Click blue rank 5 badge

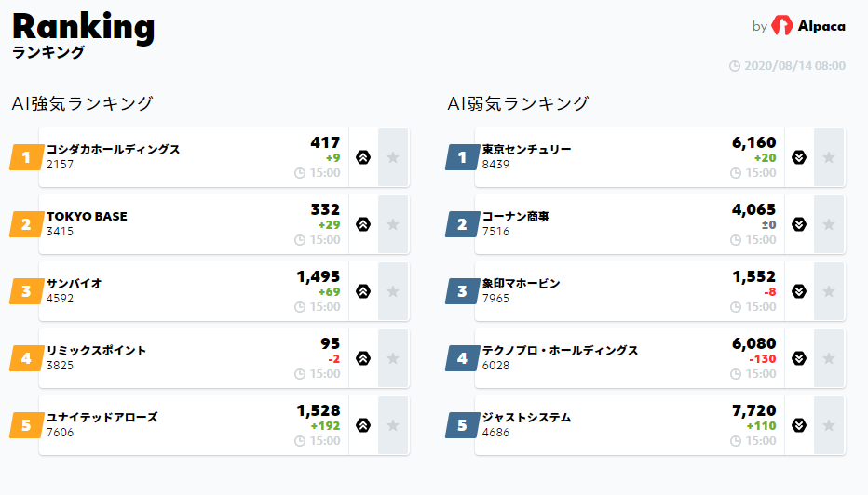(463, 425)
